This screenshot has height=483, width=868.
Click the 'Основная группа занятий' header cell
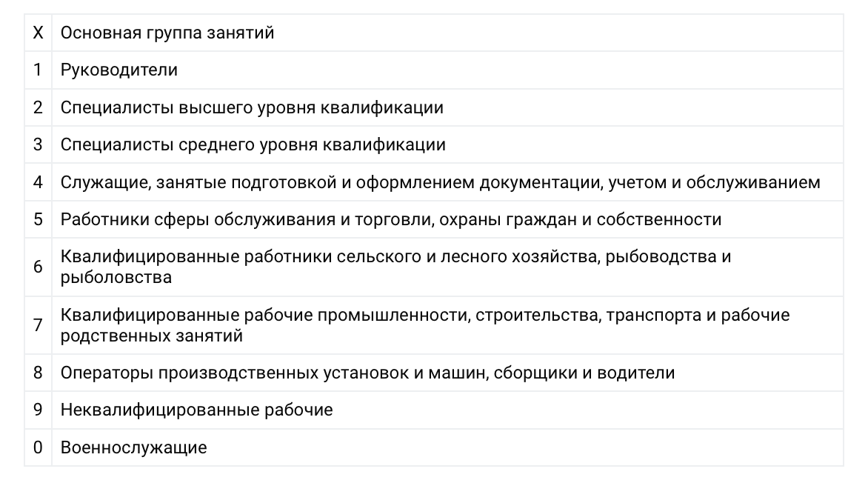click(x=447, y=33)
